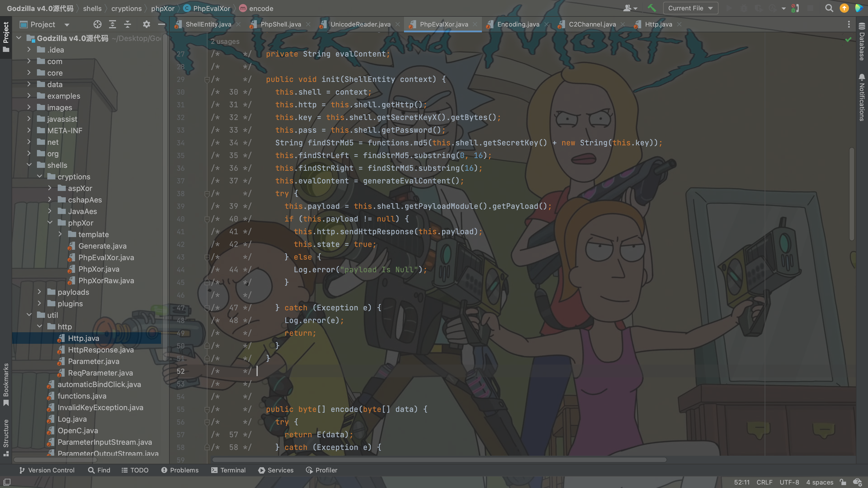Open the Current File run configuration dropdown

pyautogui.click(x=691, y=8)
